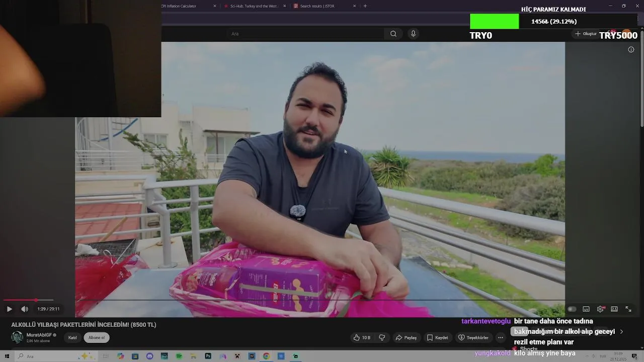Open Discord from the taskbar
Screen dimensions: 644x362
[x=149, y=356]
